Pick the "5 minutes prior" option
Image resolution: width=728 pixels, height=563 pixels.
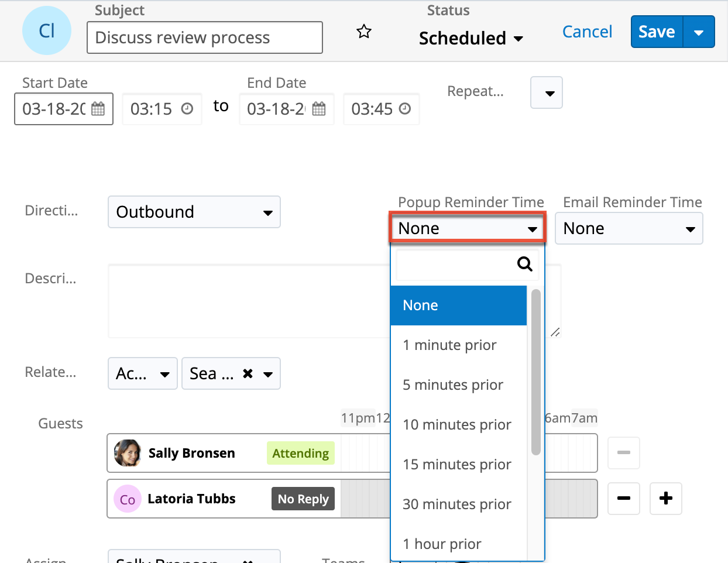pos(453,385)
